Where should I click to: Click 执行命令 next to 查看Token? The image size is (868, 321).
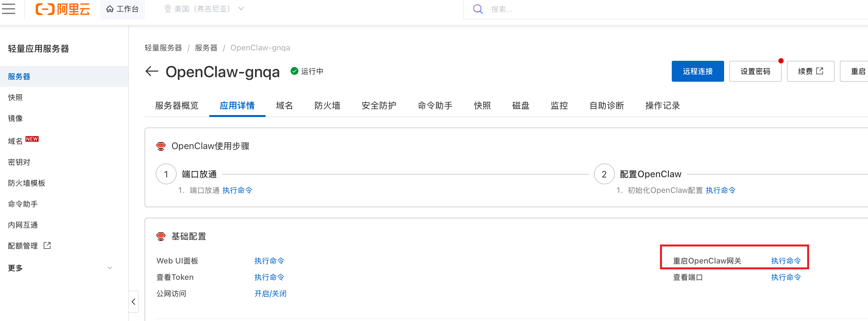[x=269, y=277]
